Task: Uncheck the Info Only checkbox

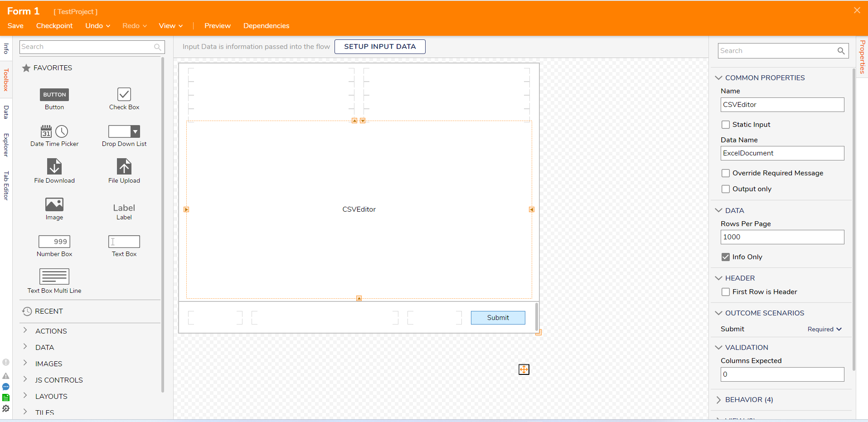Action: click(x=726, y=257)
